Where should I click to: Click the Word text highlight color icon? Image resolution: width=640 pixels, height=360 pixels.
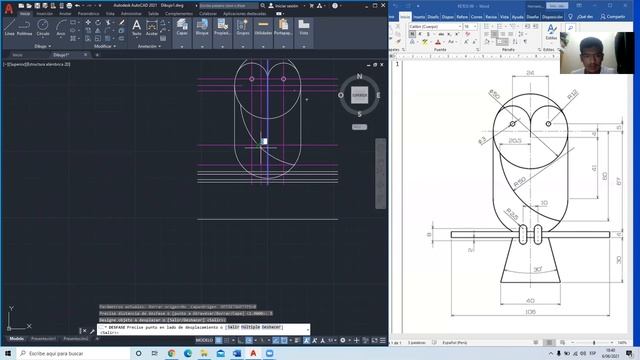coord(425,42)
